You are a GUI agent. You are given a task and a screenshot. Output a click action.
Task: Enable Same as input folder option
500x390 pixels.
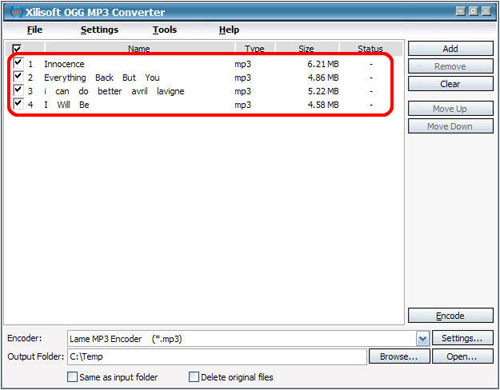click(x=72, y=377)
